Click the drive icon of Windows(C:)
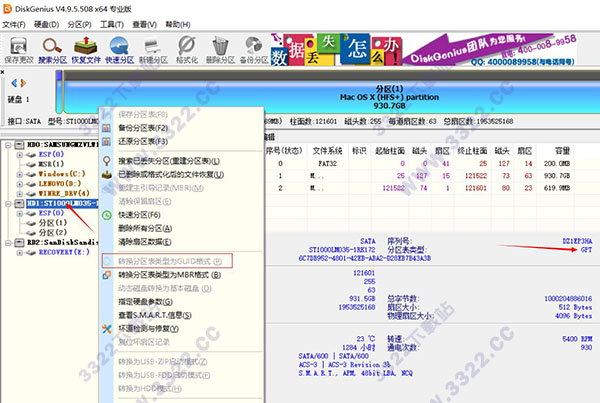The image size is (600, 403). pos(31,174)
